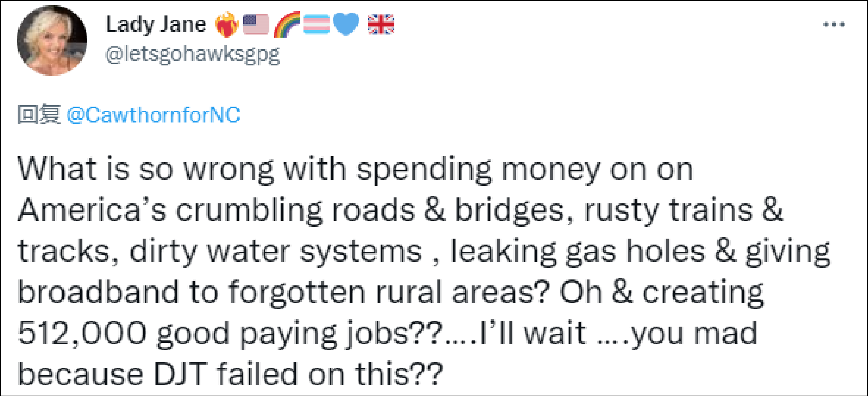Click the US flag emoji
This screenshot has height=396, width=868.
pos(256,25)
